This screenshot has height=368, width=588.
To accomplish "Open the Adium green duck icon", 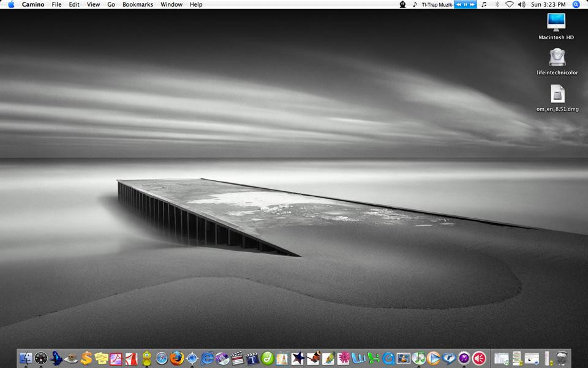I will point(146,358).
